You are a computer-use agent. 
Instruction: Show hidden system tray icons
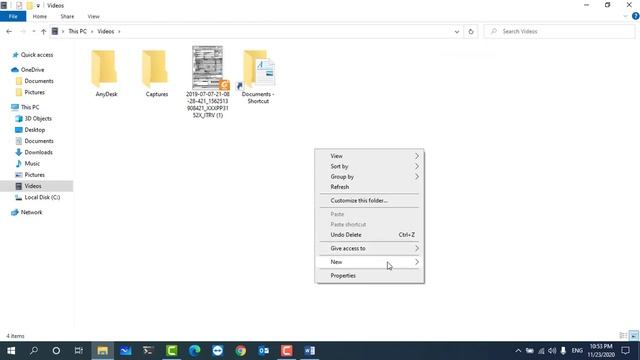pyautogui.click(x=518, y=351)
